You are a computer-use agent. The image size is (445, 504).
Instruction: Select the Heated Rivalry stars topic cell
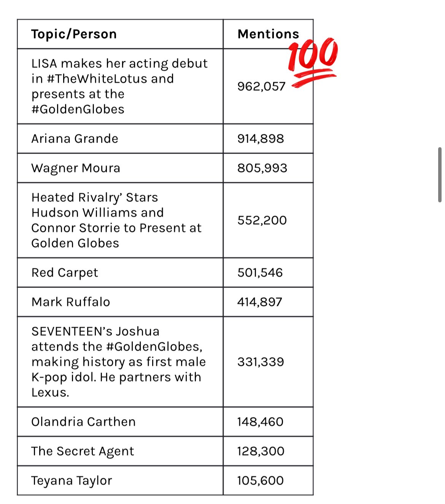[116, 220]
